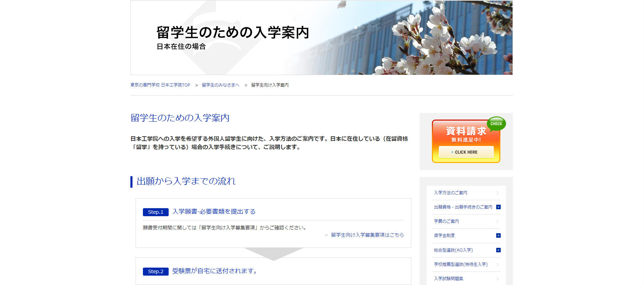Click the green CHECK badge icon
The image size is (644, 285).
(496, 124)
